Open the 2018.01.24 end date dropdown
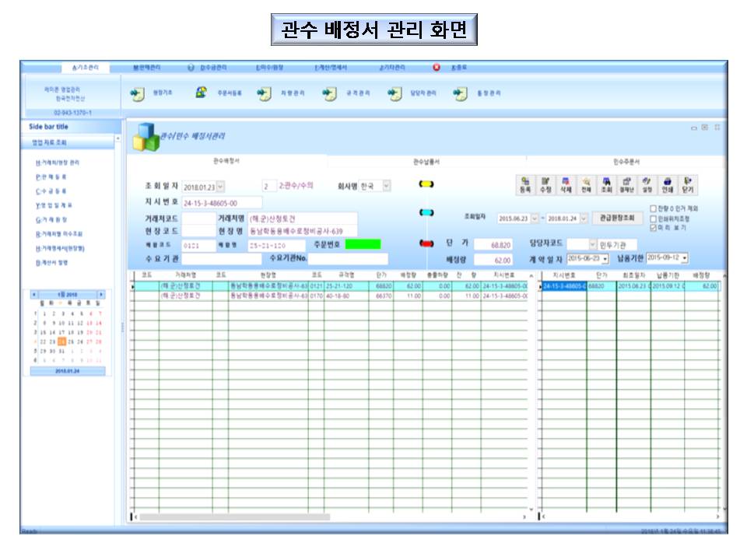Screen dimensions: 747x560 tap(584, 218)
